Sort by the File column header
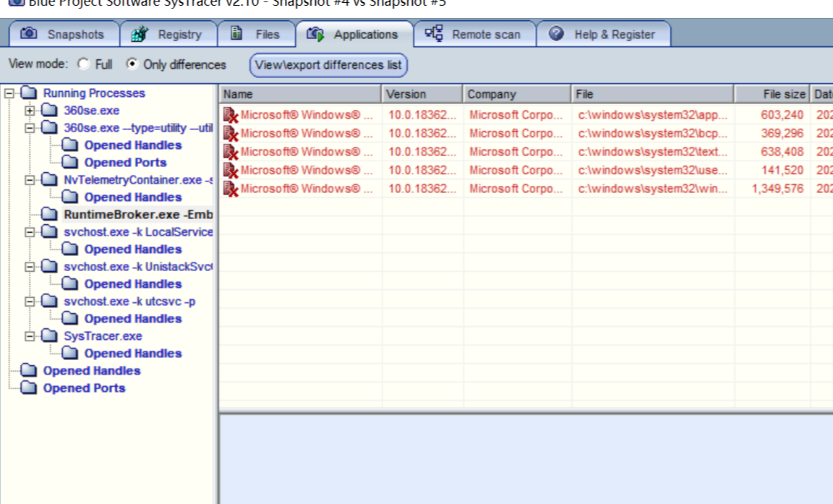Image resolution: width=833 pixels, height=504 pixels. 653,94
